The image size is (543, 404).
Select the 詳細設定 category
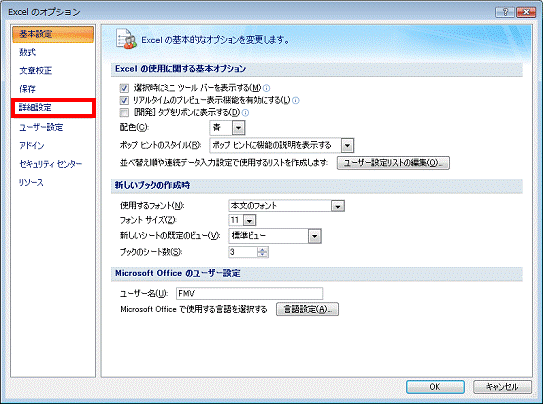point(53,108)
